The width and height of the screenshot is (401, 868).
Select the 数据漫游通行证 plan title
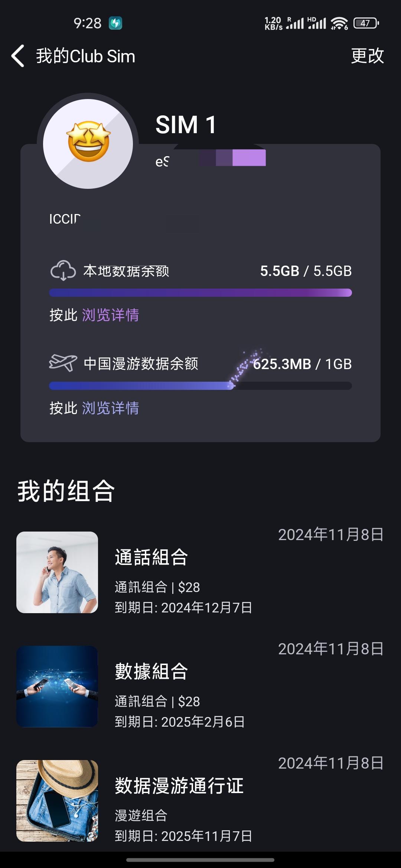[x=179, y=785]
